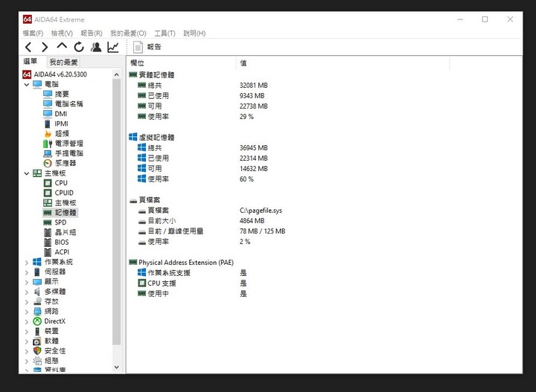Click the 值 column header

point(343,63)
